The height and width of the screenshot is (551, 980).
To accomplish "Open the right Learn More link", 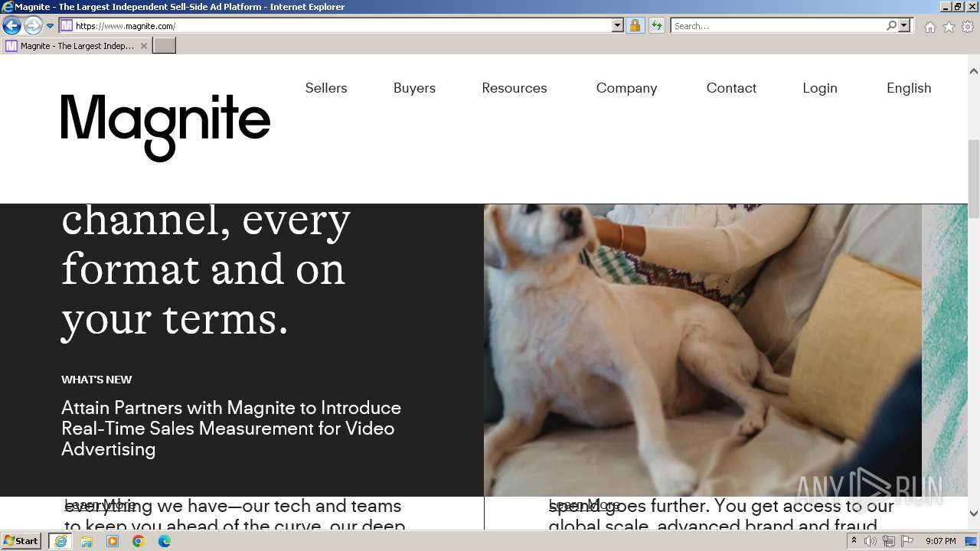I will tap(584, 505).
